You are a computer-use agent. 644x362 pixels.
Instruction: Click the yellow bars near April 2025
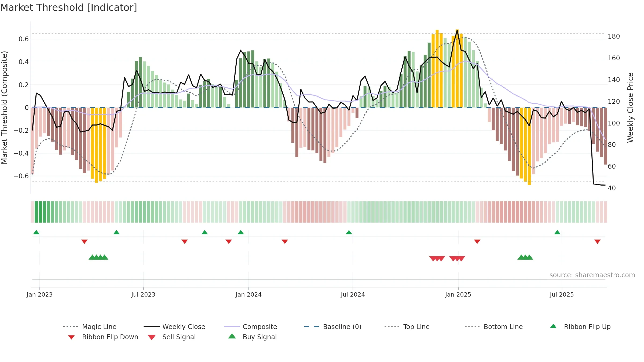(x=525, y=146)
